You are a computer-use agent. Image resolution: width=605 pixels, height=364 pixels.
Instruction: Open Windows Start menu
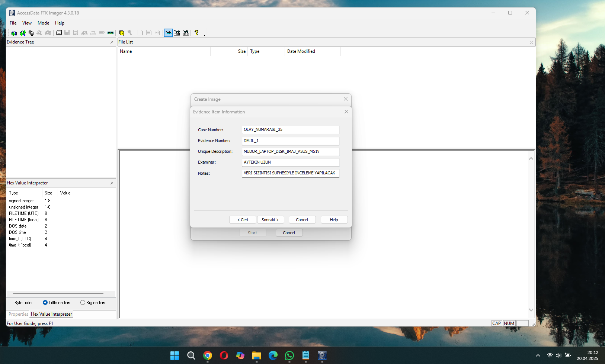coord(175,355)
